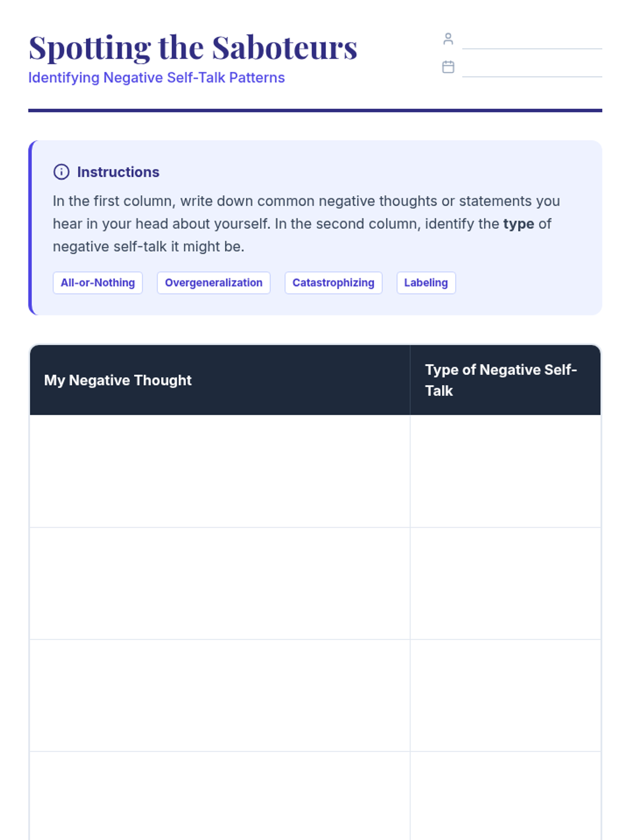Screen dimensions: 630x840
Task: Click the third row's negative thought cell
Action: (219, 695)
